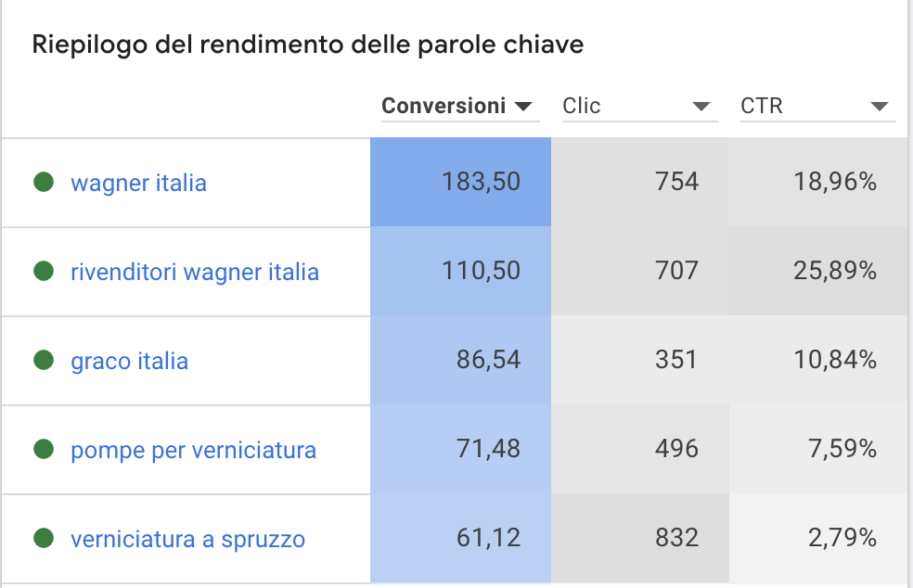Image resolution: width=913 pixels, height=588 pixels.
Task: Click the 754 clicks cell
Action: click(640, 182)
